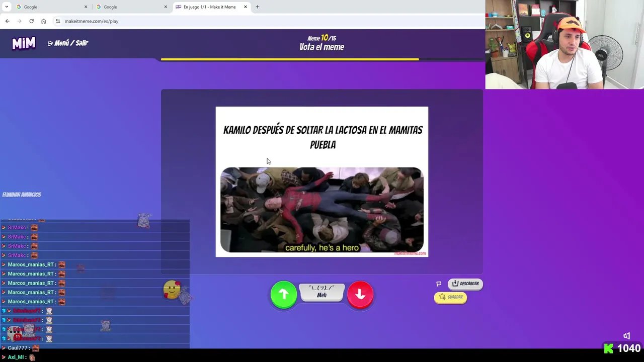The height and width of the screenshot is (362, 644).
Task: Click the DESCARGAR download button
Action: tap(465, 284)
